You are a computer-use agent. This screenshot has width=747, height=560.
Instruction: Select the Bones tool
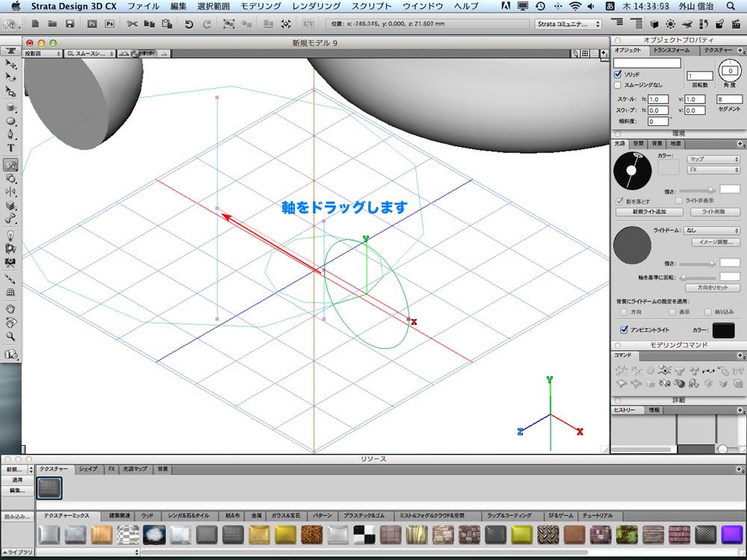coord(10,219)
